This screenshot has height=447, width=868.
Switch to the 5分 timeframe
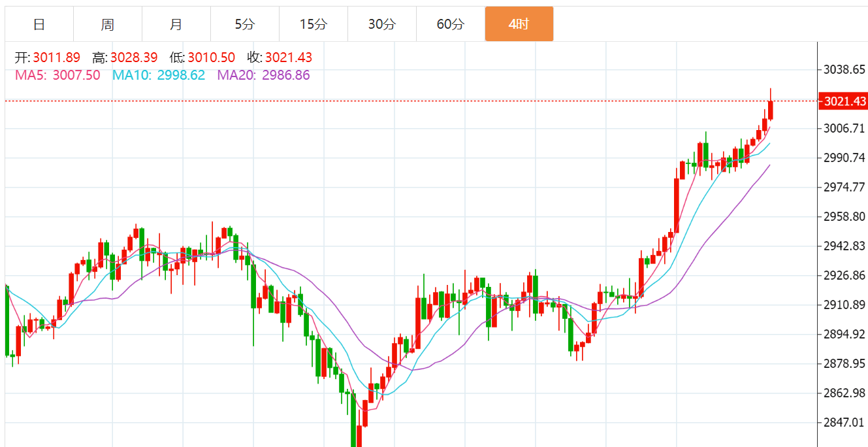pos(245,24)
